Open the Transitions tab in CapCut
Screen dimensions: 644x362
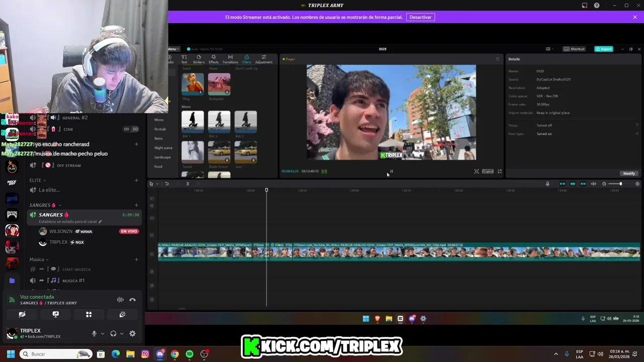230,59
